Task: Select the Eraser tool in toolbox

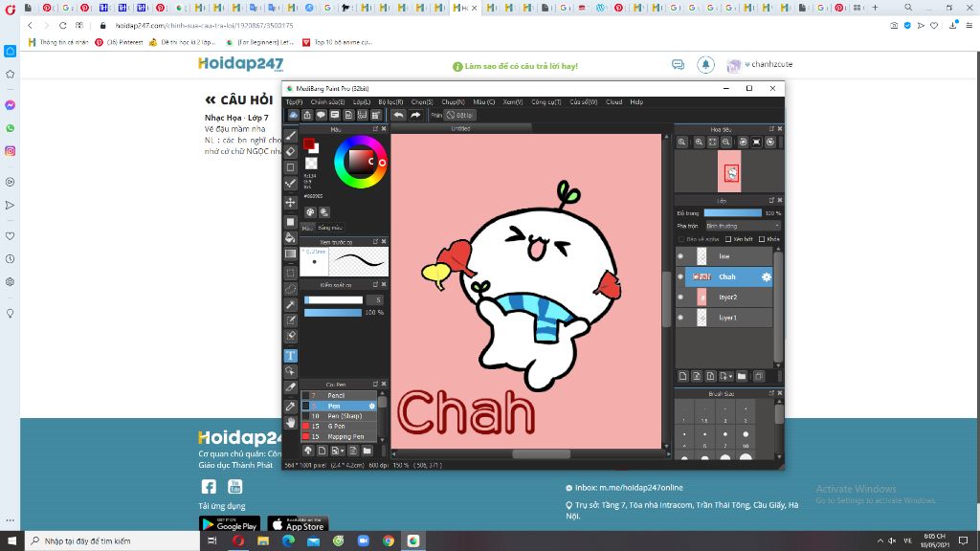Action: coord(291,151)
